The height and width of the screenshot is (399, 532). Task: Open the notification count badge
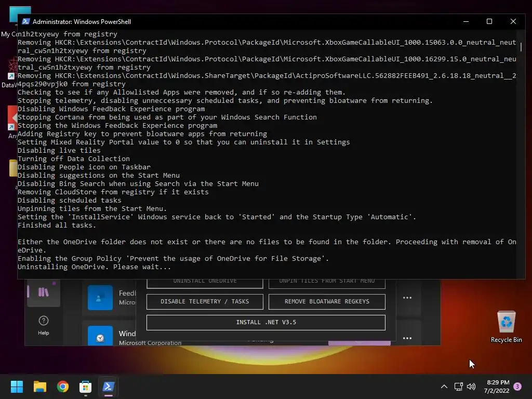click(x=517, y=387)
